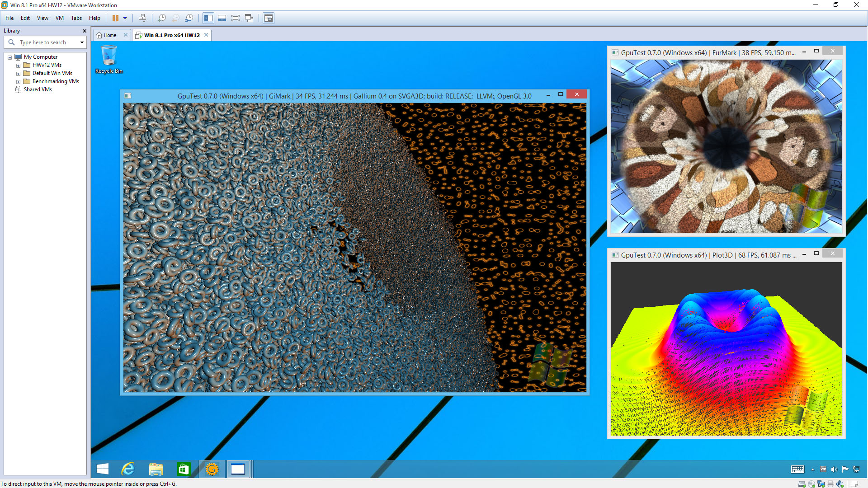Launch Internet Explorer from taskbar

click(128, 469)
